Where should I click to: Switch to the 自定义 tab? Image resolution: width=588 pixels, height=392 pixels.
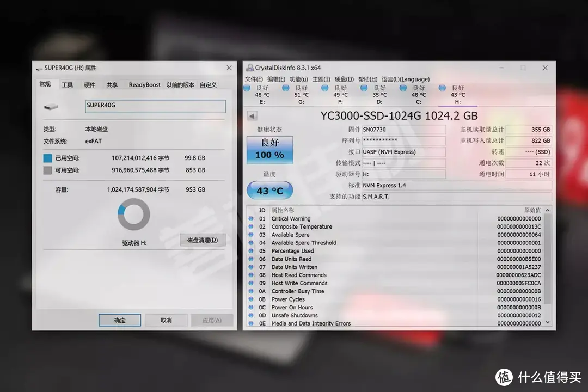pyautogui.click(x=208, y=85)
